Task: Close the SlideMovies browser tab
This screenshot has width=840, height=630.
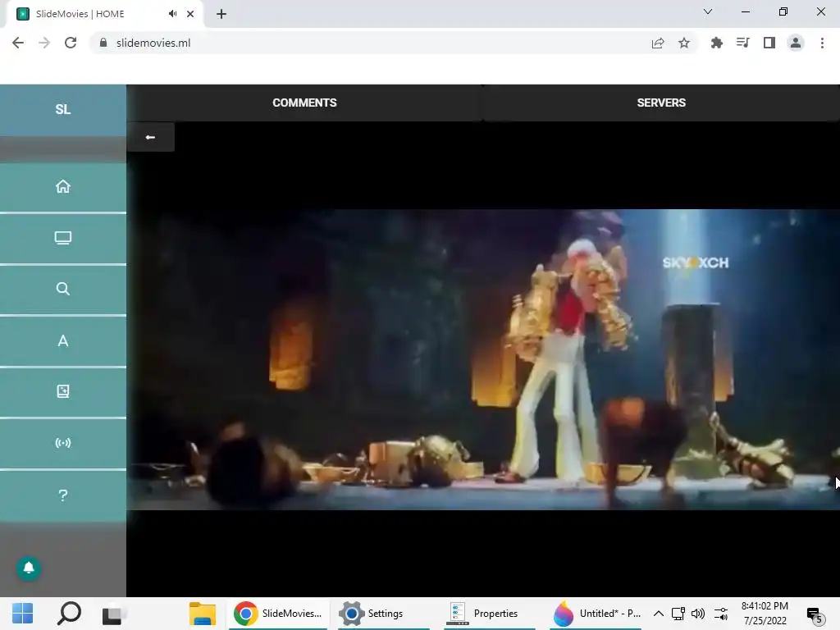Action: click(190, 14)
